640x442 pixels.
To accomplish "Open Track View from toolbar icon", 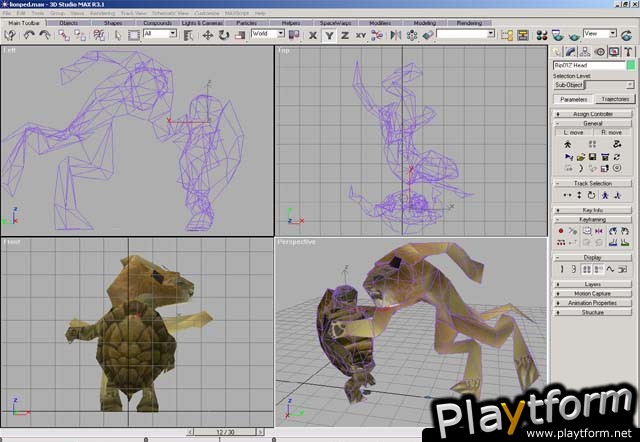I will click(x=507, y=36).
